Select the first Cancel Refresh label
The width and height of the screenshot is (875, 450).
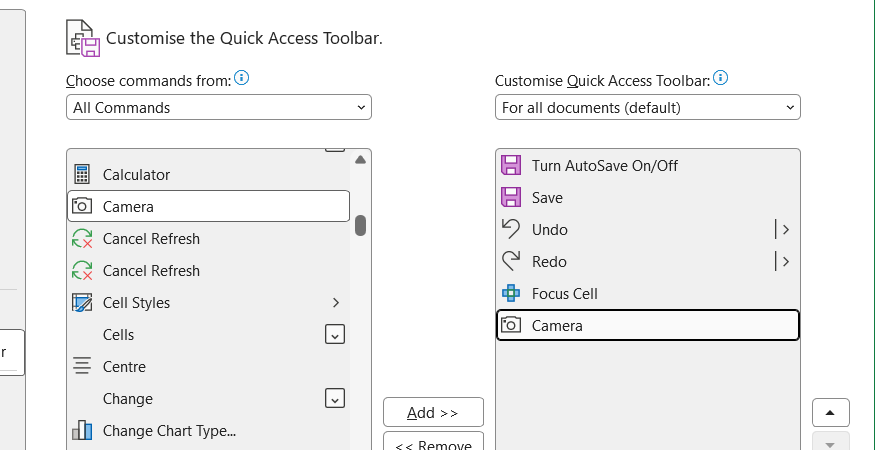click(151, 239)
